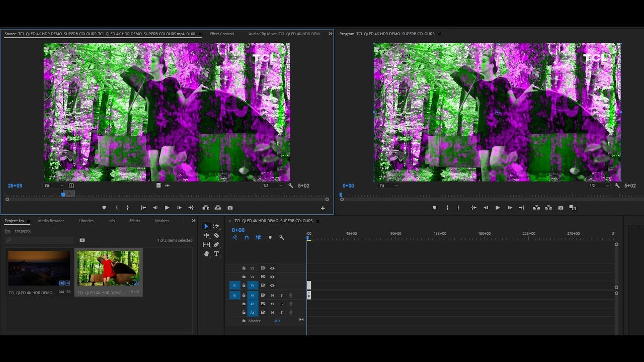The height and width of the screenshot is (362, 644).
Task: Open Source monitor button editor plus
Action: click(323, 208)
